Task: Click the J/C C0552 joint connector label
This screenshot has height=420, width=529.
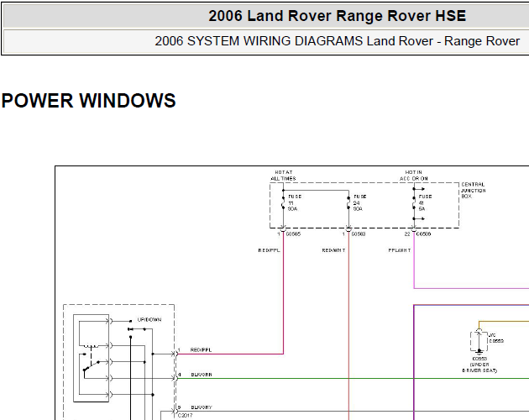Action: 496,338
